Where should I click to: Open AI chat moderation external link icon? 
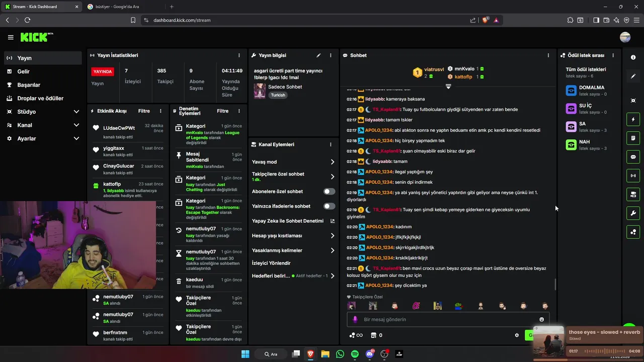click(333, 221)
